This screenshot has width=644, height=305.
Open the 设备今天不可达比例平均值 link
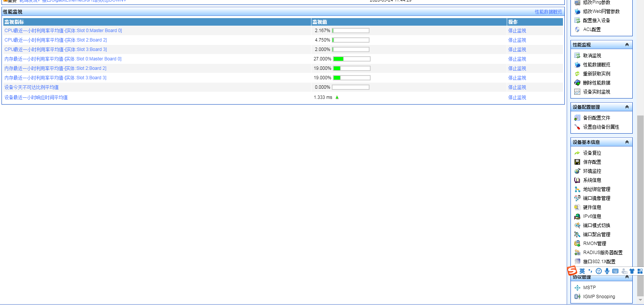(32, 87)
